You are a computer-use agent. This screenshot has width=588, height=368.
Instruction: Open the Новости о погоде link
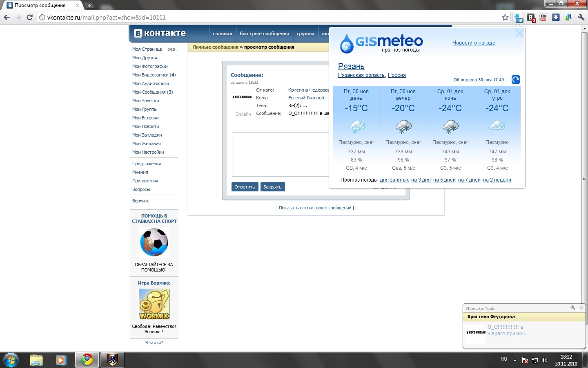point(474,43)
